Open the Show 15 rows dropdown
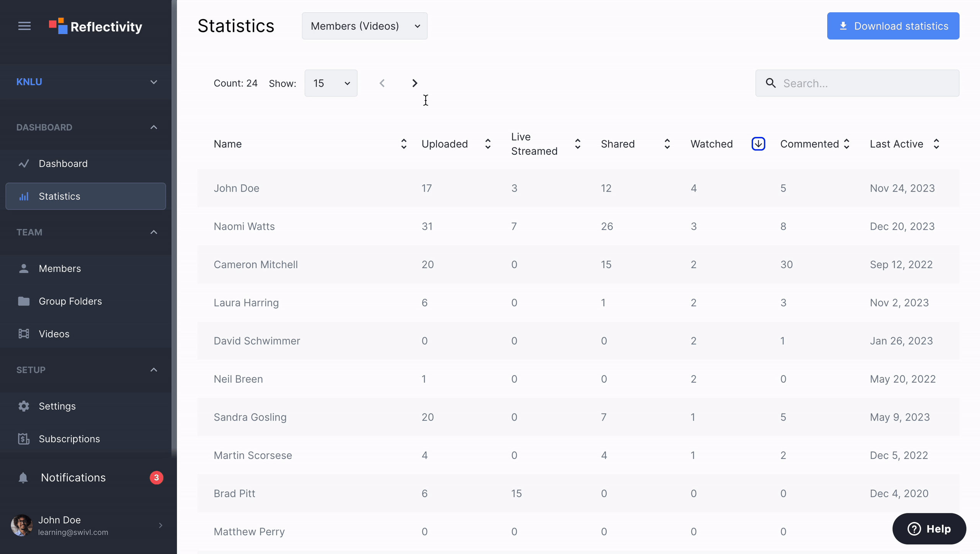Viewport: 980px width, 554px height. tap(330, 82)
